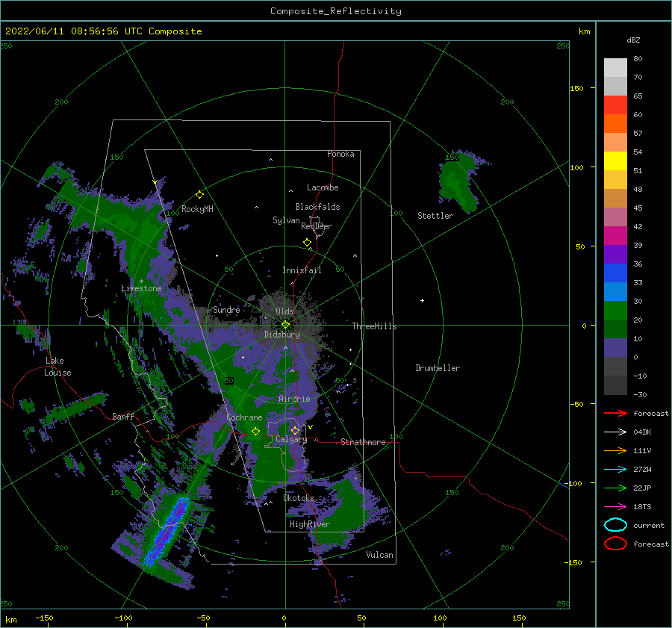Click the Sundre label

(x=226, y=309)
